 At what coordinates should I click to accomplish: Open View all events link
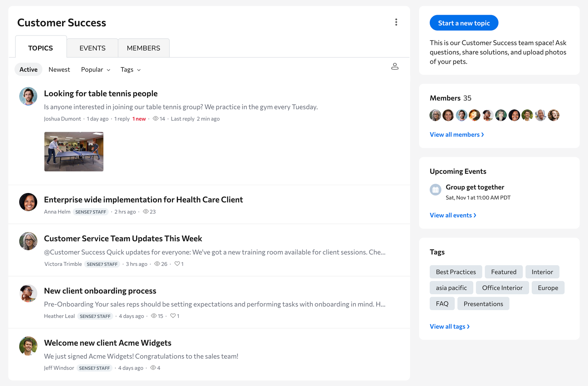[453, 215]
